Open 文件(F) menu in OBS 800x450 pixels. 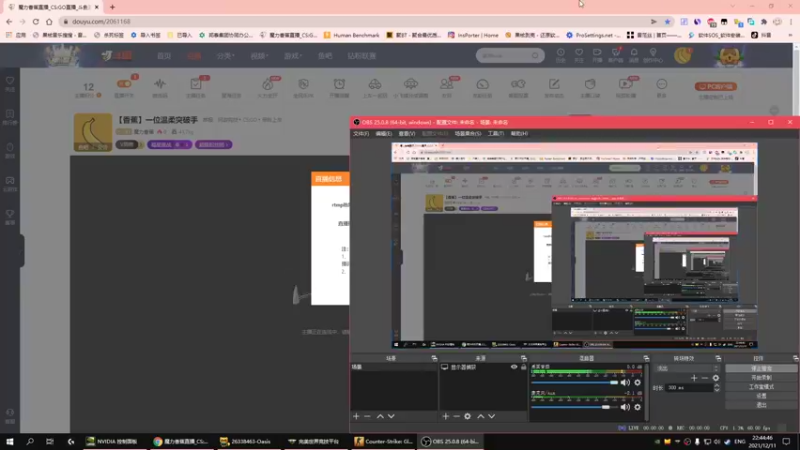point(361,134)
